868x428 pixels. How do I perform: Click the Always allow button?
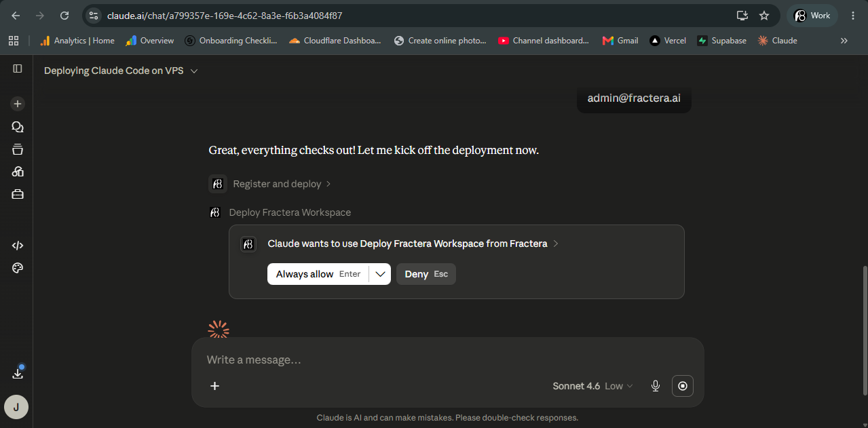318,274
